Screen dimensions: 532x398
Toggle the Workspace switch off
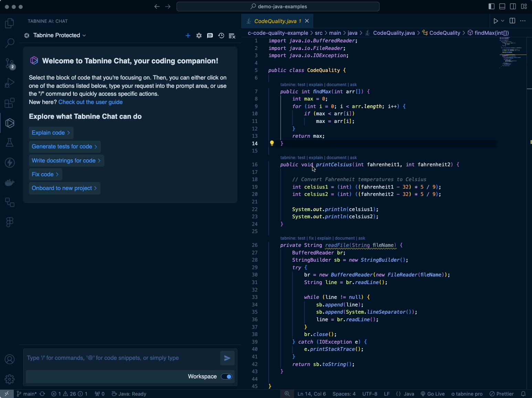pyautogui.click(x=227, y=377)
